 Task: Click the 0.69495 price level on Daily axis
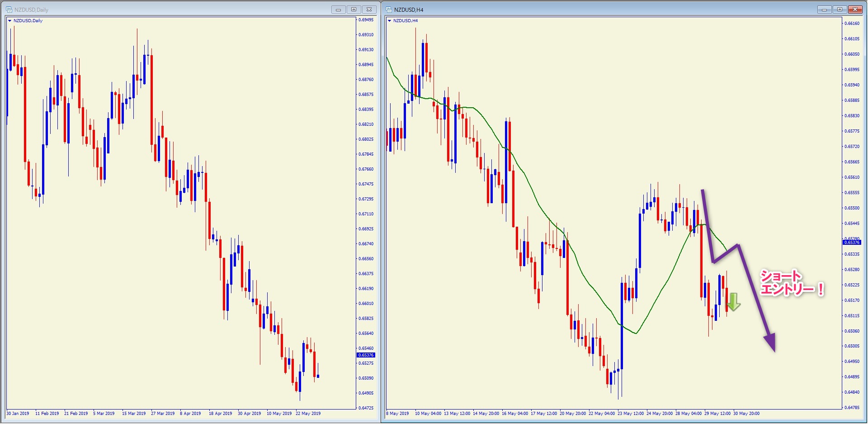(x=366, y=20)
